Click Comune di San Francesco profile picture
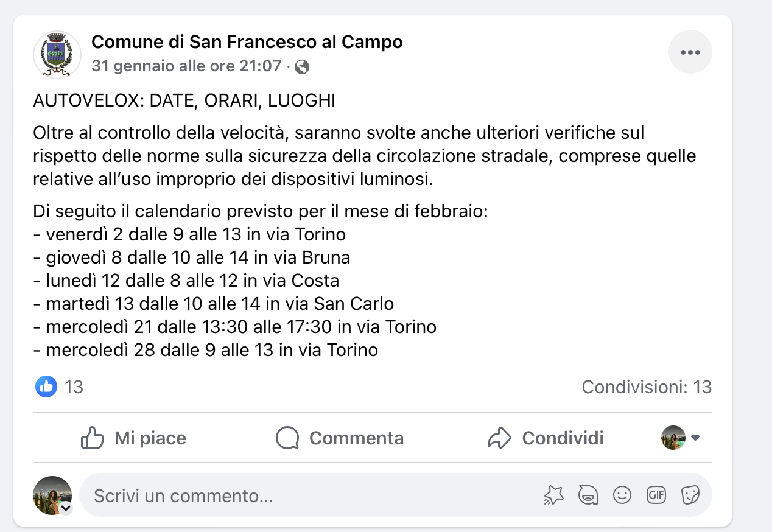This screenshot has height=532, width=772. (x=57, y=54)
